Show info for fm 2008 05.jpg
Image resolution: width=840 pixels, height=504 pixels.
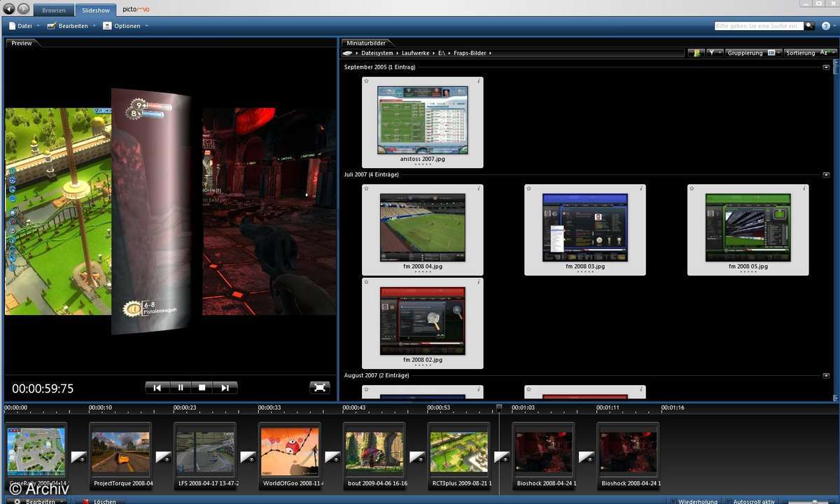(804, 189)
